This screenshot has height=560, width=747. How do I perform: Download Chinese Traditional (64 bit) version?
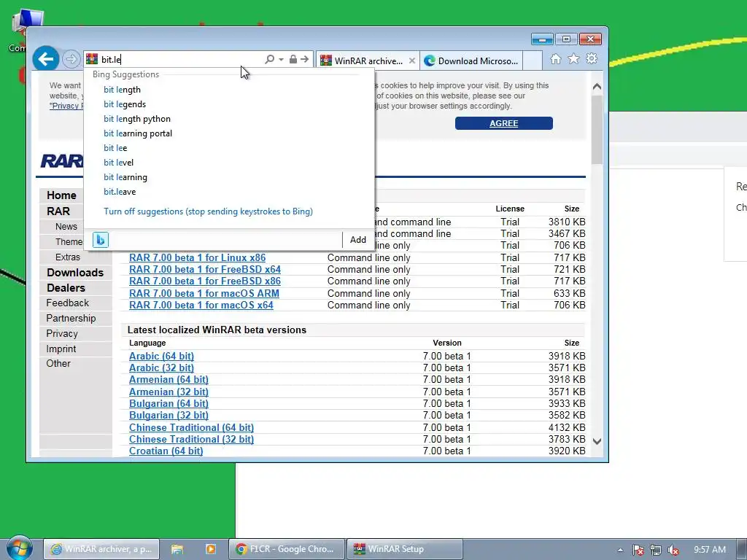[192, 427]
